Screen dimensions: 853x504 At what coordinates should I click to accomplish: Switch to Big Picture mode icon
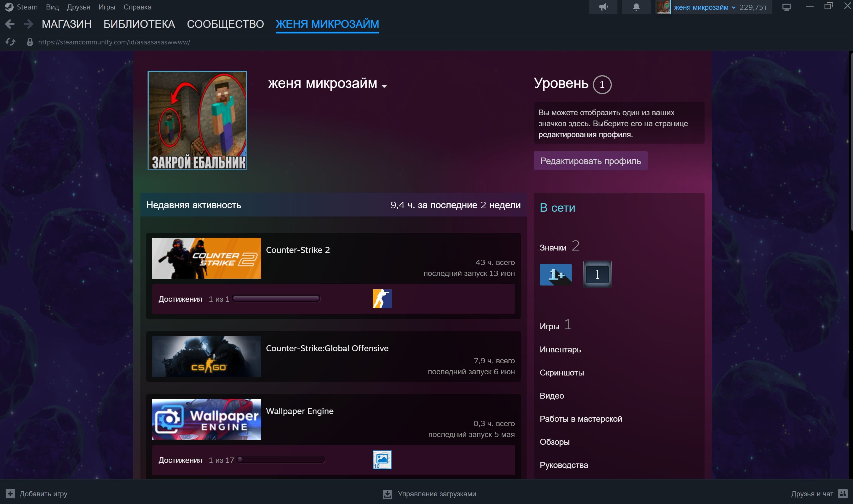coord(786,7)
